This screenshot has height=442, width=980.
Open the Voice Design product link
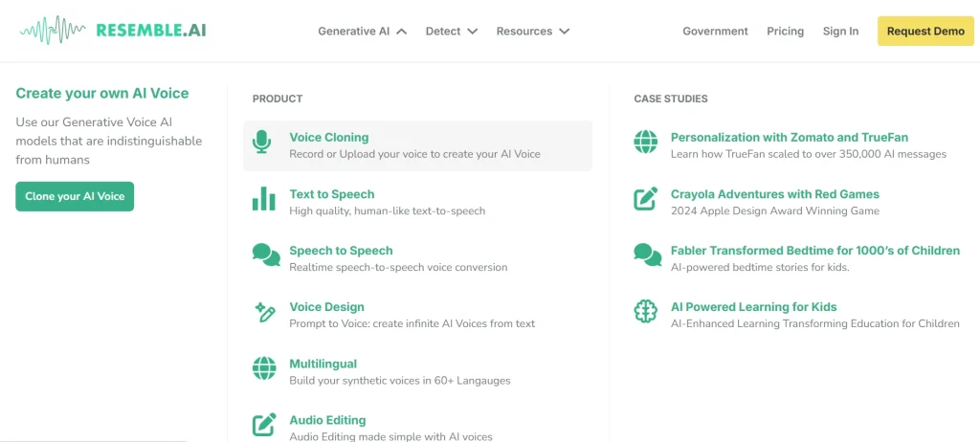[326, 307]
